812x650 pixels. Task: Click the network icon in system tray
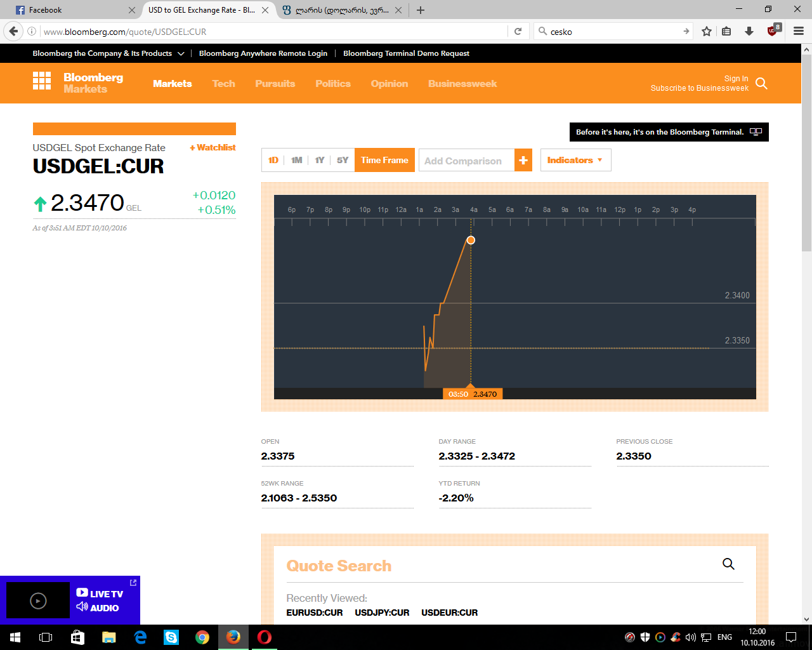tap(706, 637)
